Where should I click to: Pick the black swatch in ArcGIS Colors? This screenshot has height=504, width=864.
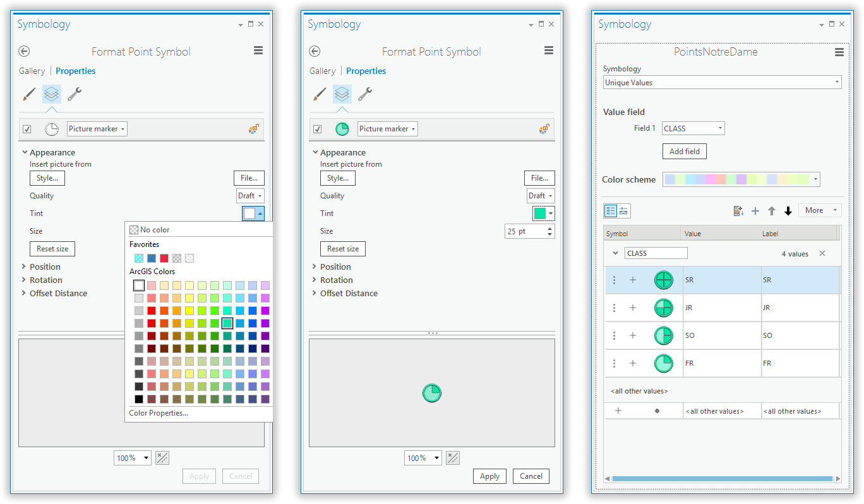point(139,399)
